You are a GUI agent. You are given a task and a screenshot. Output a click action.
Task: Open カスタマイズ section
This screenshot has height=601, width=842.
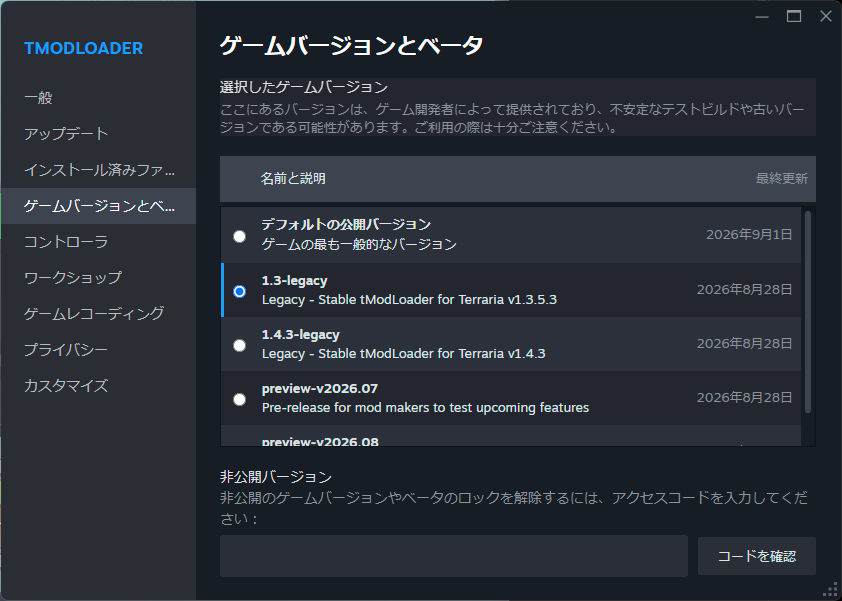66,386
